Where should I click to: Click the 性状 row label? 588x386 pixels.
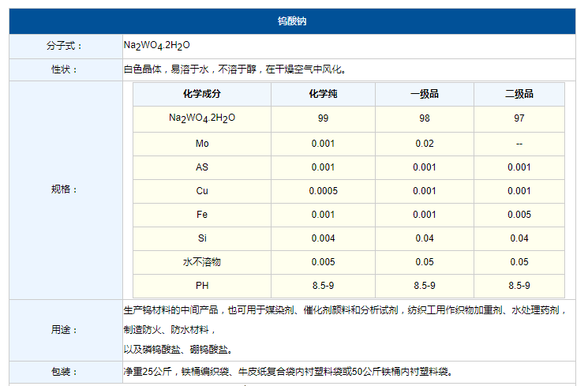click(64, 69)
